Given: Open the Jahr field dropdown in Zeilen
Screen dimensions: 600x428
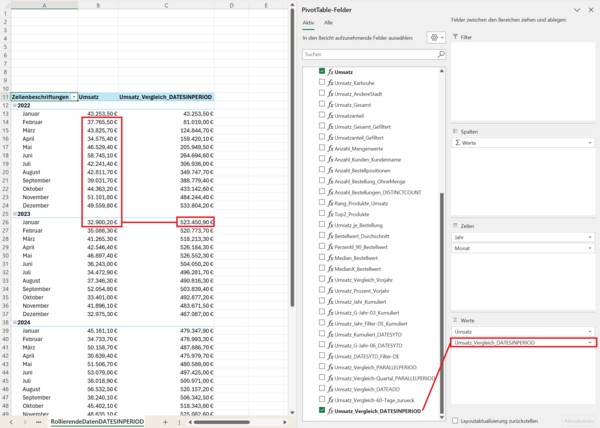Looking at the screenshot, I should [592, 237].
